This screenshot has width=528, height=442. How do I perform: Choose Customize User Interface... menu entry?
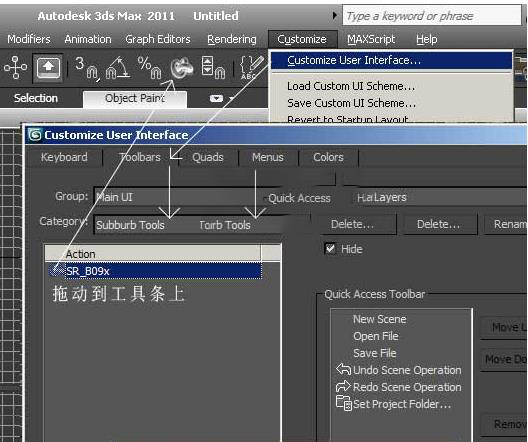391,60
